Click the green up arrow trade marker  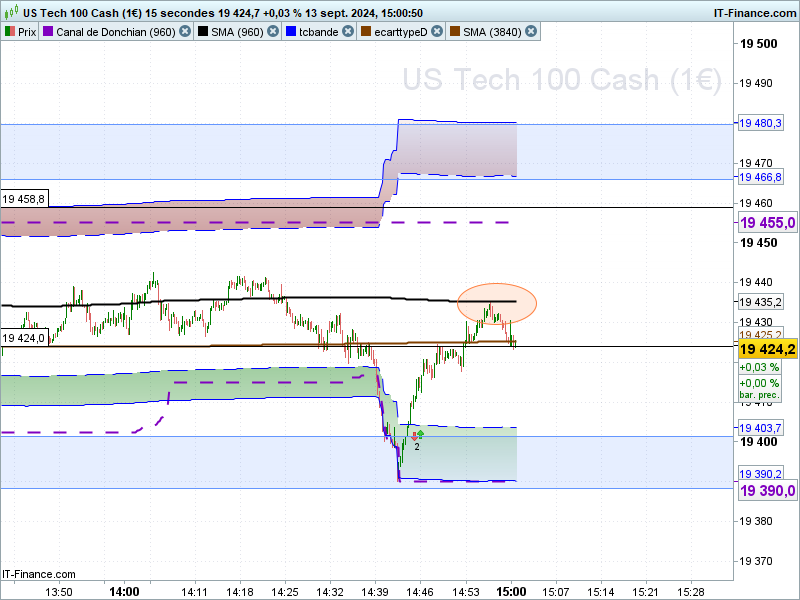click(420, 434)
